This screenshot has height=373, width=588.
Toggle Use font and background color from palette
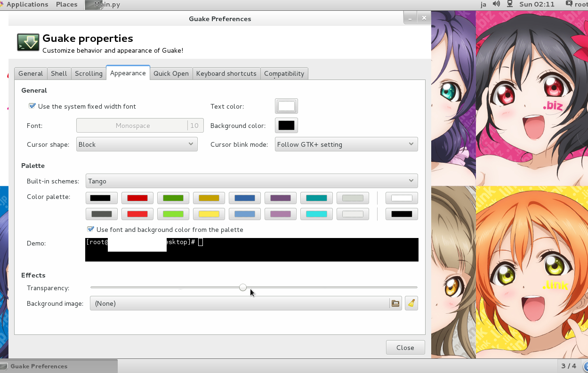[x=90, y=230]
